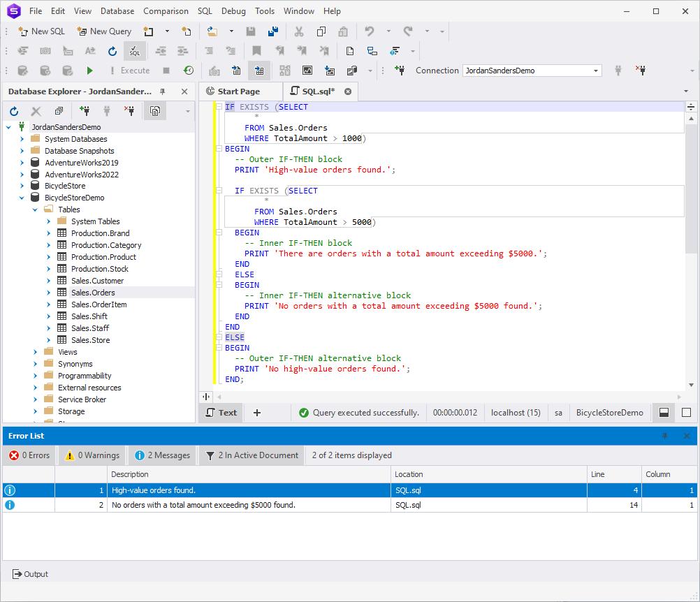This screenshot has height=602, width=700.
Task: Toggle the 0 Errors filter
Action: coord(30,455)
